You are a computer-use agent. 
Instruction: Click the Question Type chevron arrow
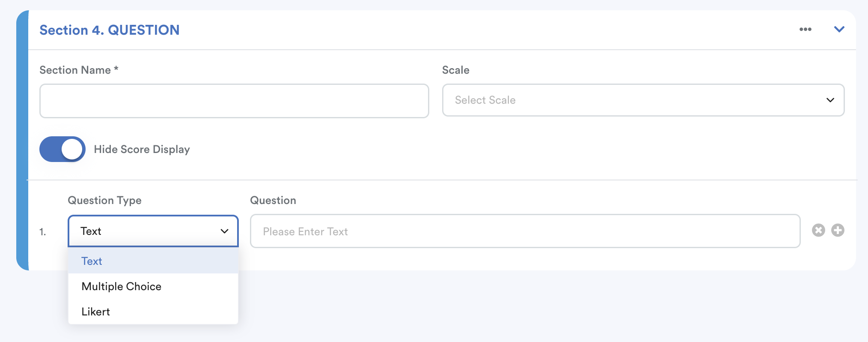(x=224, y=231)
